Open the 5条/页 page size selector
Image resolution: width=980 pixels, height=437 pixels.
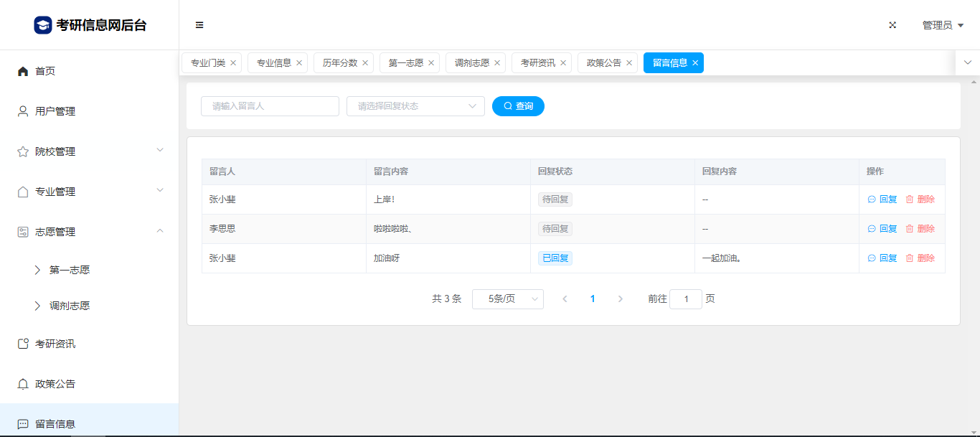[507, 299]
